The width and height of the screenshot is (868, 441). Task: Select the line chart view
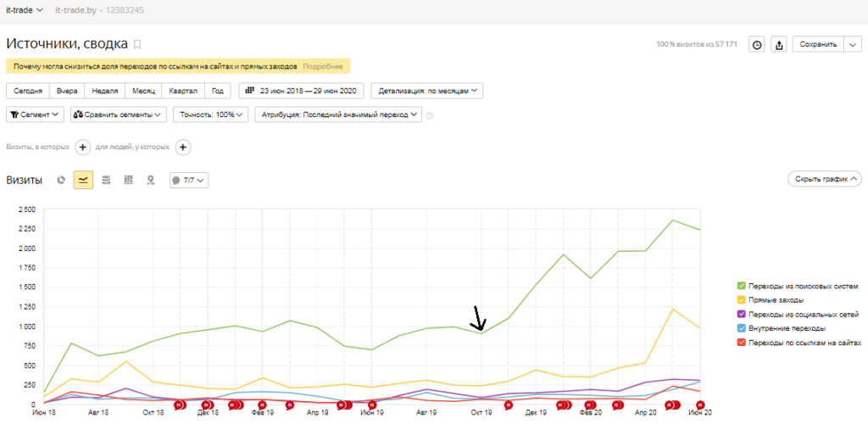(84, 180)
